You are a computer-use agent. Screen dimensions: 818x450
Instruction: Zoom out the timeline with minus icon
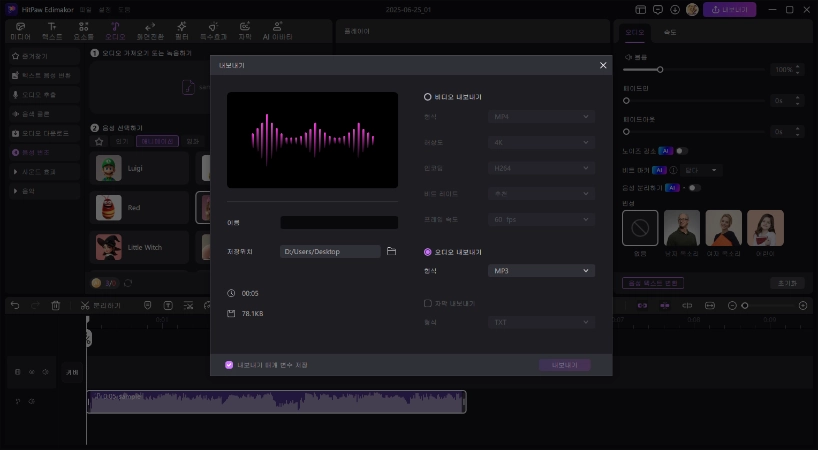coord(732,306)
